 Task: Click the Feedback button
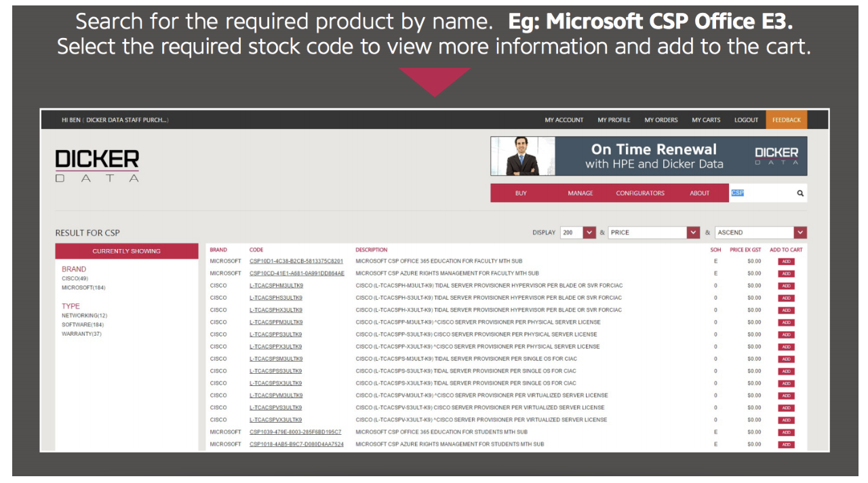coord(786,120)
